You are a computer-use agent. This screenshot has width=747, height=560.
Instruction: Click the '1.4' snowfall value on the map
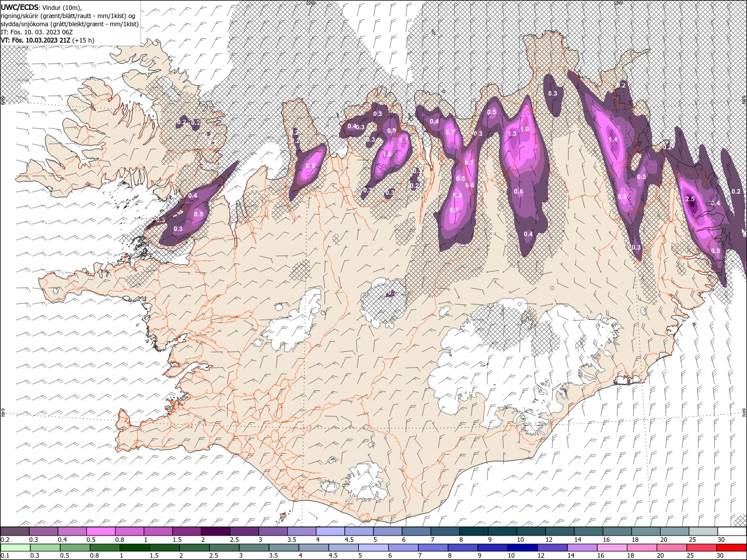pos(613,139)
